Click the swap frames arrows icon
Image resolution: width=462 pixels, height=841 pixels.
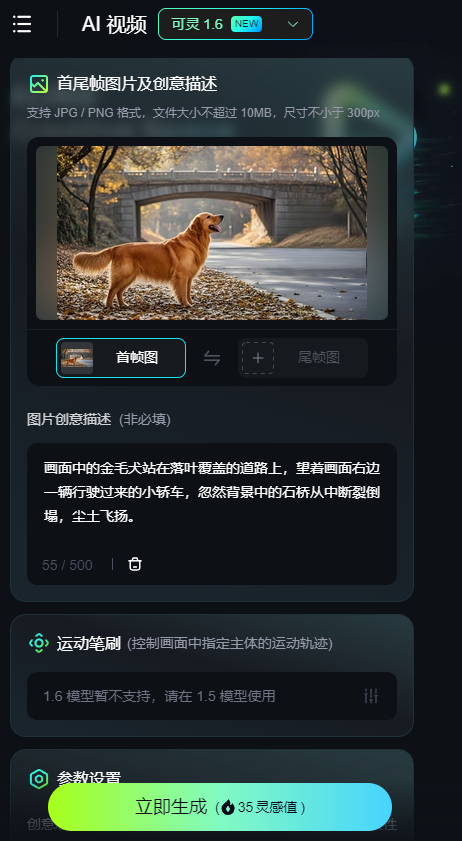(212, 358)
